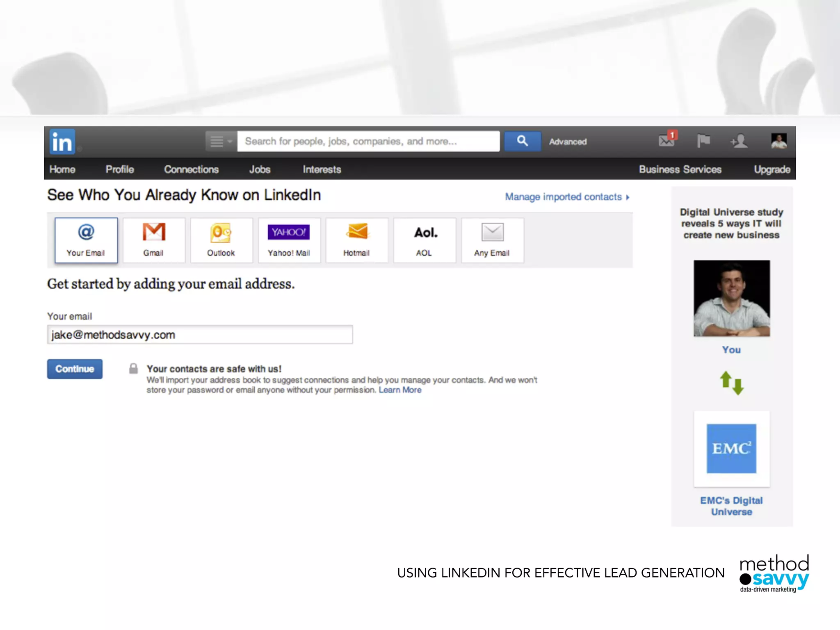
Task: Open Manage imported contacts link
Action: click(x=567, y=197)
